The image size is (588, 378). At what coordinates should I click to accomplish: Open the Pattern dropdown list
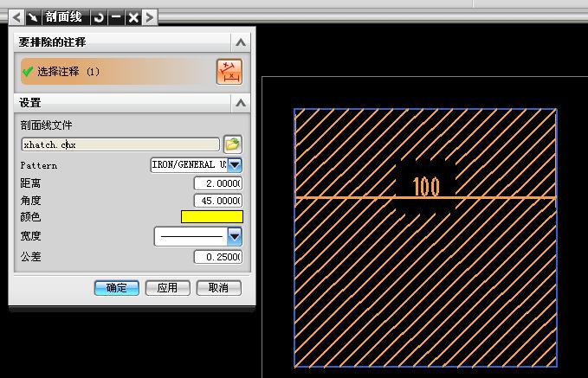tap(235, 165)
